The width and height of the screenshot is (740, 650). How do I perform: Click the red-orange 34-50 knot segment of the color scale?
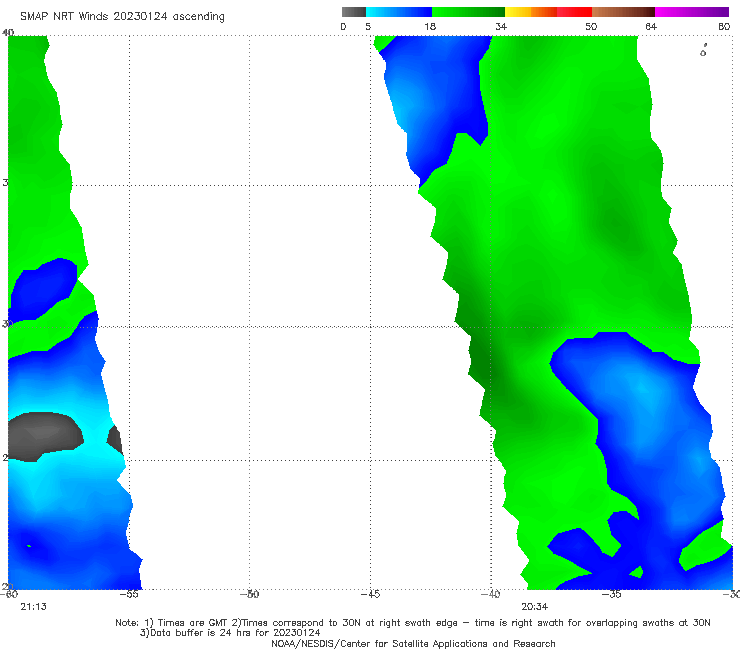pyautogui.click(x=548, y=12)
